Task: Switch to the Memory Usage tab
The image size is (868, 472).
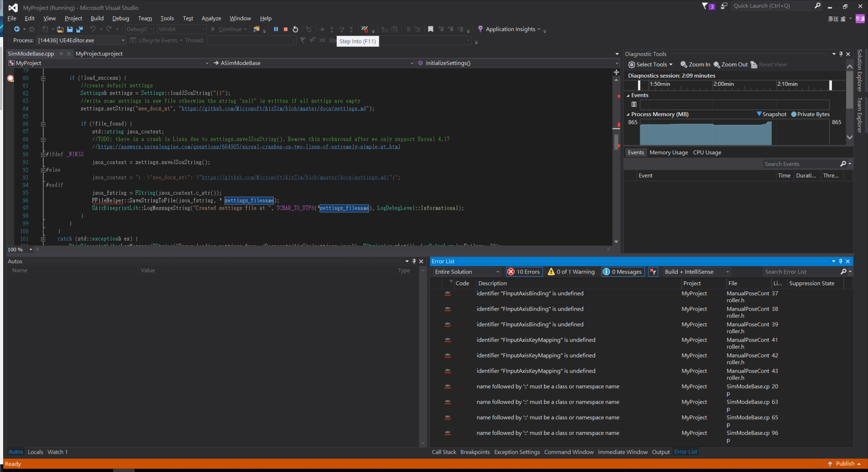Action: pos(668,152)
